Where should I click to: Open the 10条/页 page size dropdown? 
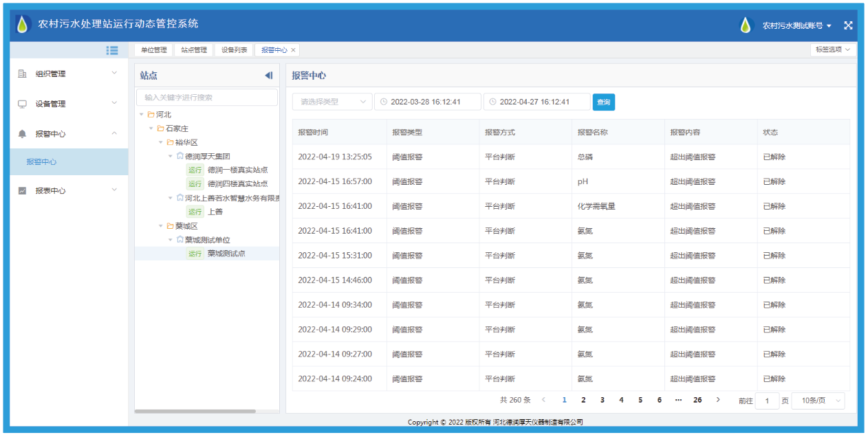[818, 401]
